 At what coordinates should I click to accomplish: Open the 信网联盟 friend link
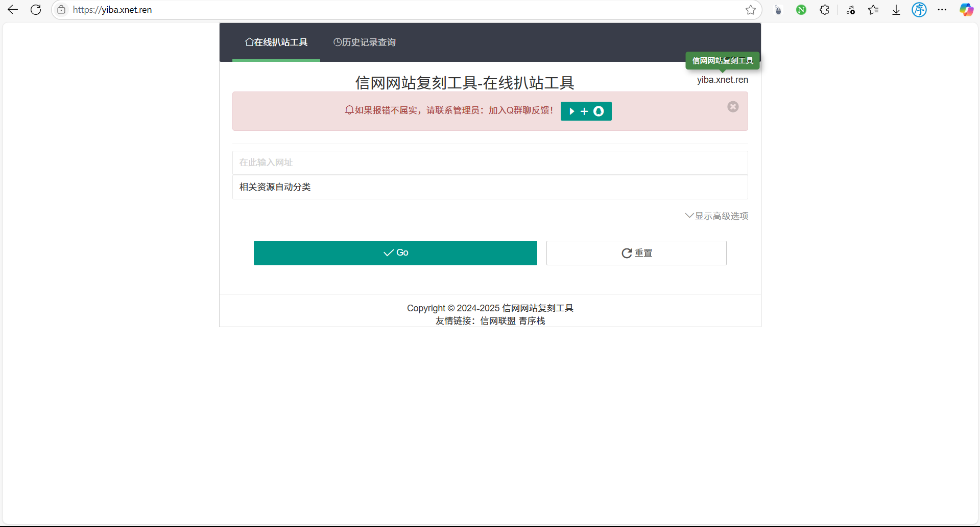(x=498, y=320)
